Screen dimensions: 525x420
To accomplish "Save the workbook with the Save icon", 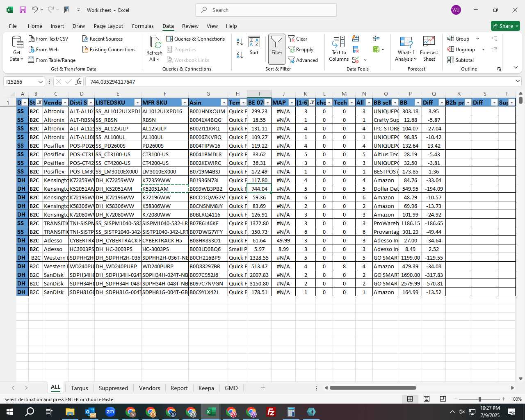I will (x=23, y=10).
